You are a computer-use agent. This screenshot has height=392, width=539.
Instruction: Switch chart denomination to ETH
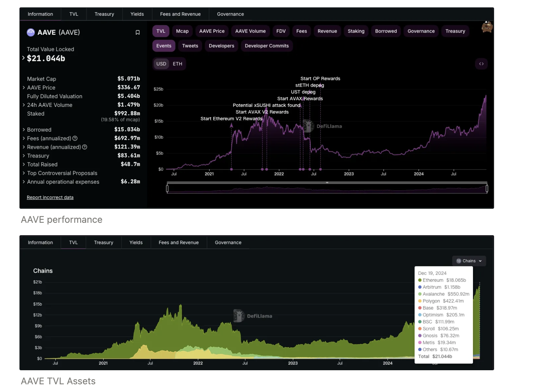[x=178, y=64]
